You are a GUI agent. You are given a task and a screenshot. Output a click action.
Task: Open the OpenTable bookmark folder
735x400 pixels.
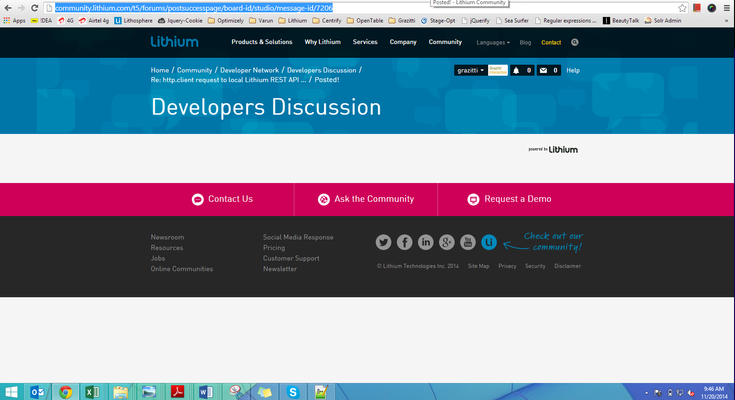point(365,21)
